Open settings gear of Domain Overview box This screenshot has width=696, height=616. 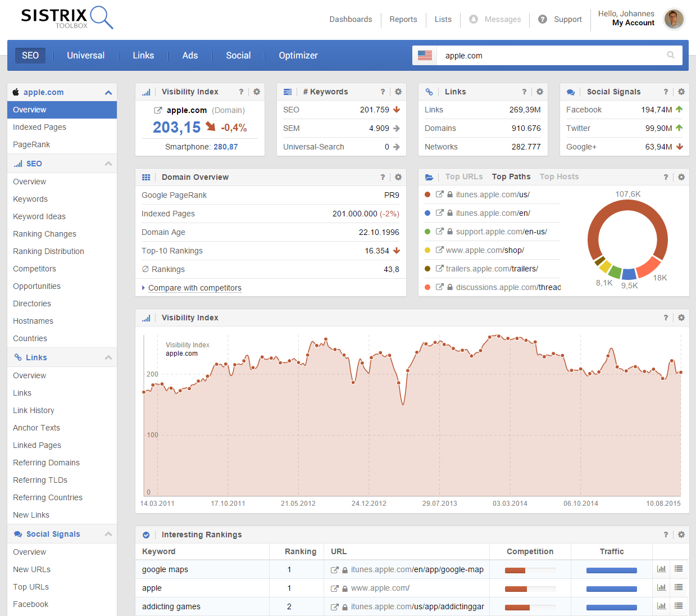[398, 177]
